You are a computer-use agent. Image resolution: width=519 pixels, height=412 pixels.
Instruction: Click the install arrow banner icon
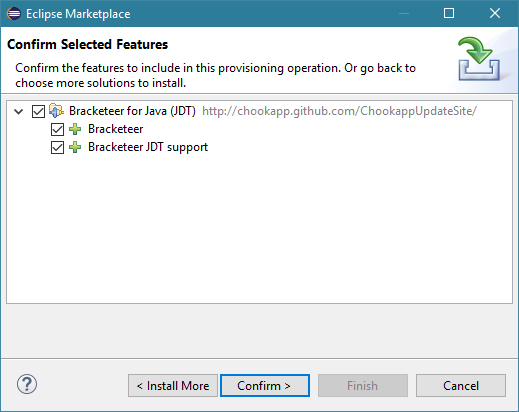(x=479, y=59)
